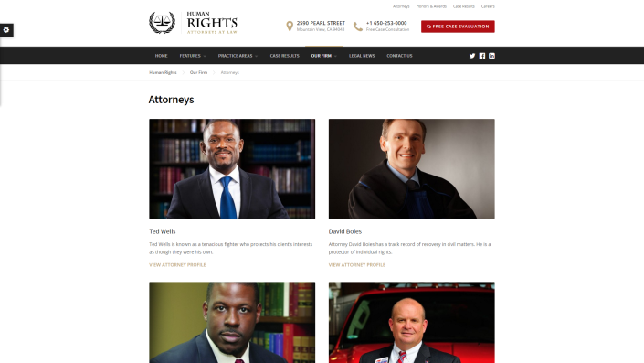Open Ted Wells portrait photo
This screenshot has height=363, width=644.
232,168
